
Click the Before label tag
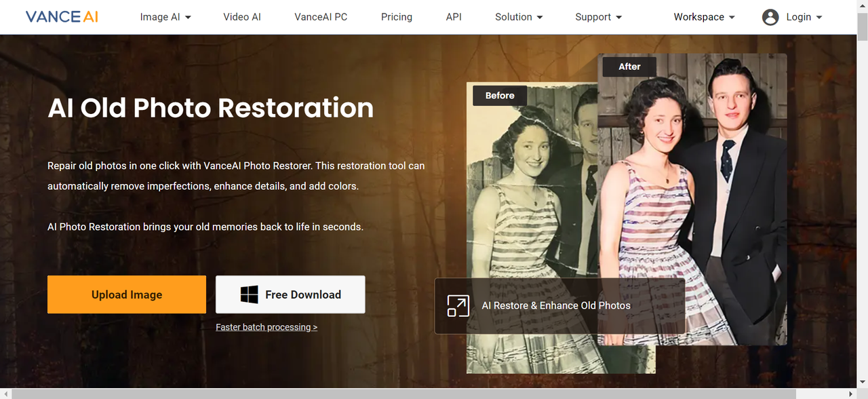pos(500,96)
